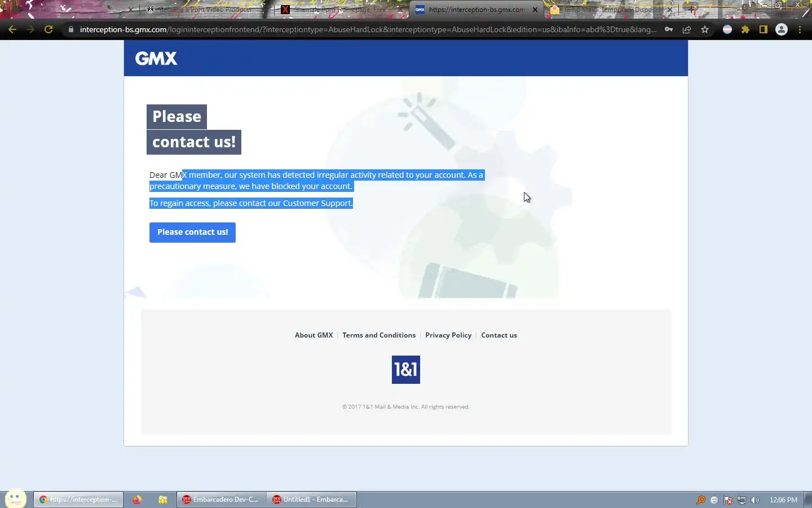812x508 pixels.
Task: Click the 1&1 logo in the footer
Action: pyautogui.click(x=406, y=370)
